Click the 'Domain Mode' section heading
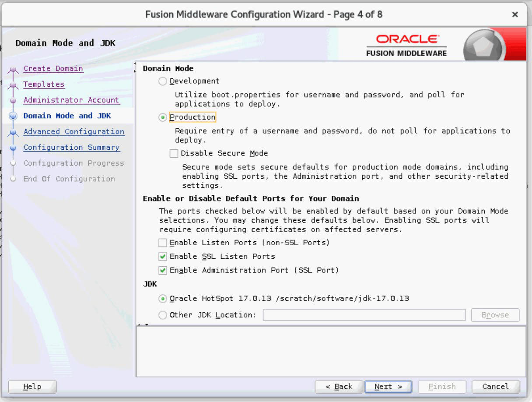 168,69
